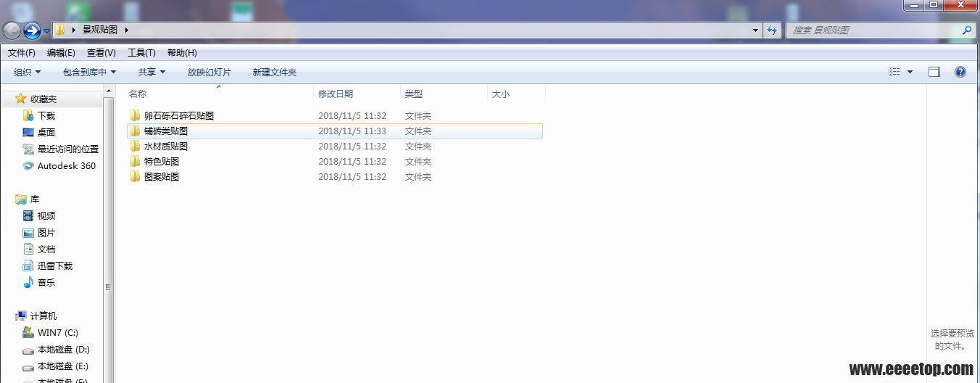Open the recent pages dropdown arrow
Viewport: 980px width, 383px height.
pyautogui.click(x=46, y=31)
